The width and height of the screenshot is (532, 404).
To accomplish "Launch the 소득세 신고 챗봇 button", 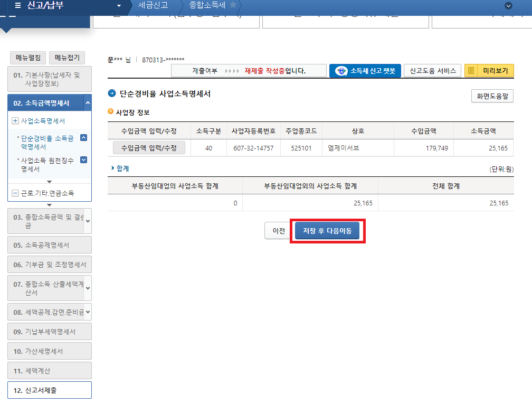I will pyautogui.click(x=365, y=71).
